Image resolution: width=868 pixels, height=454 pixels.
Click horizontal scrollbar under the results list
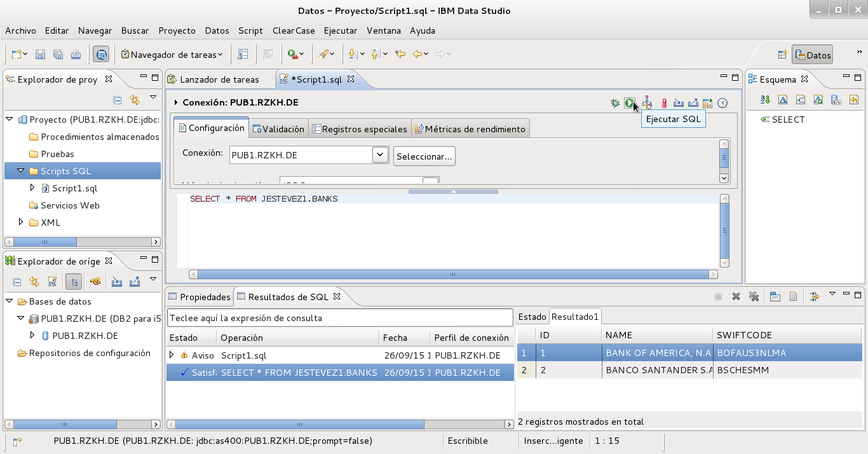tap(340, 424)
